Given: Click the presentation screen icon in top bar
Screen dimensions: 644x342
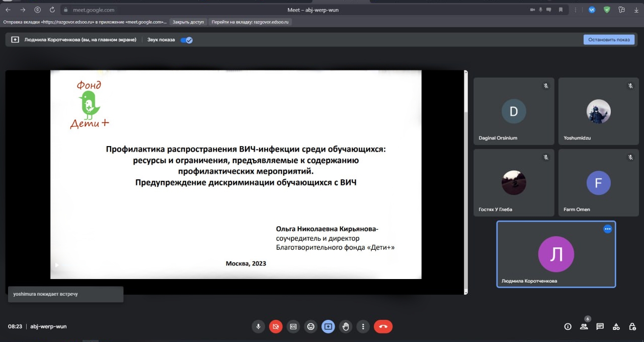Looking at the screenshot, I should pos(15,40).
